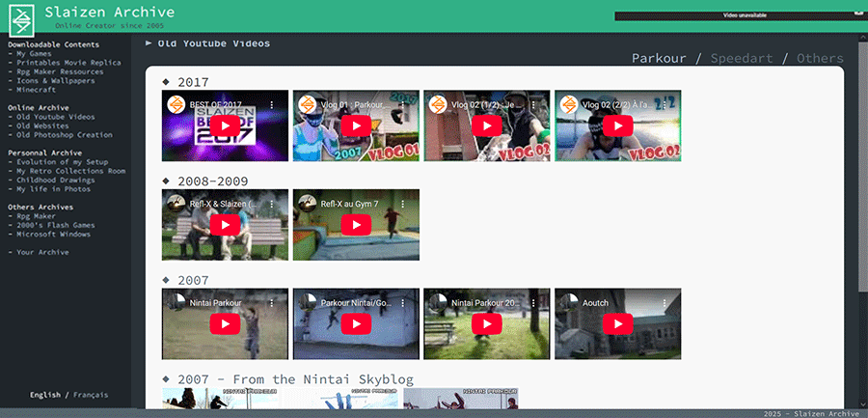Click the Aoutch video title

click(595, 303)
